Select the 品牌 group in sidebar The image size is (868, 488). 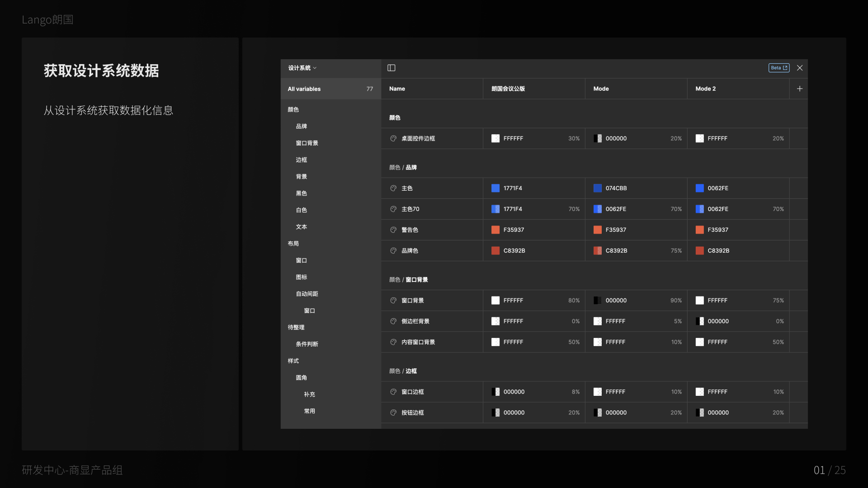coord(302,126)
